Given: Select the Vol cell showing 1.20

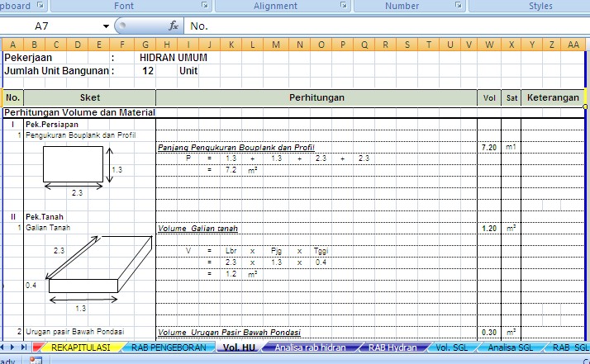Looking at the screenshot, I should pyautogui.click(x=489, y=229).
